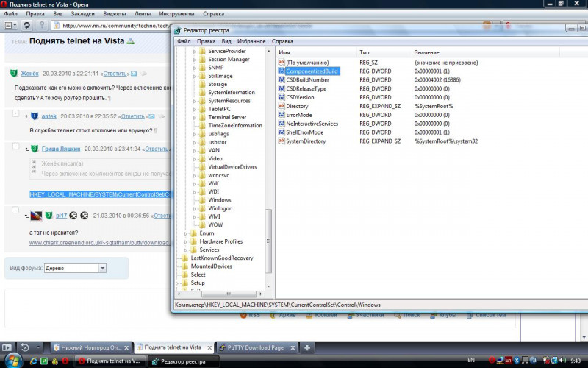Switch to Редактор реестра taskbar button

pyautogui.click(x=183, y=361)
